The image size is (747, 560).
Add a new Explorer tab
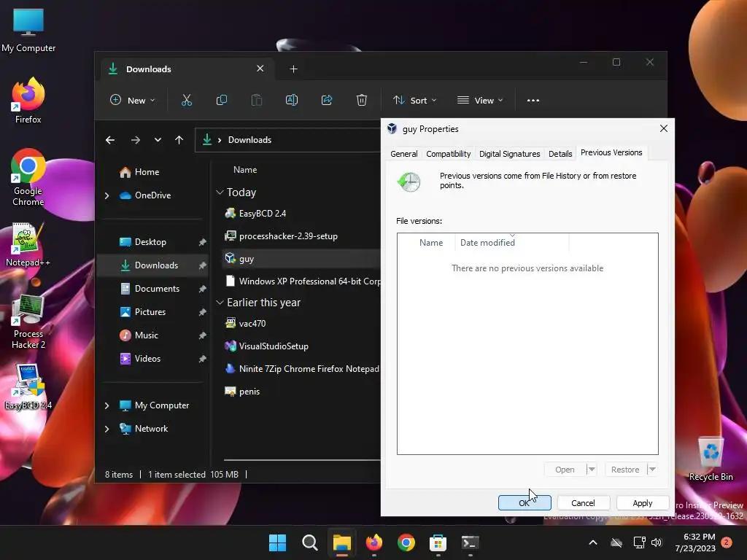click(x=293, y=69)
